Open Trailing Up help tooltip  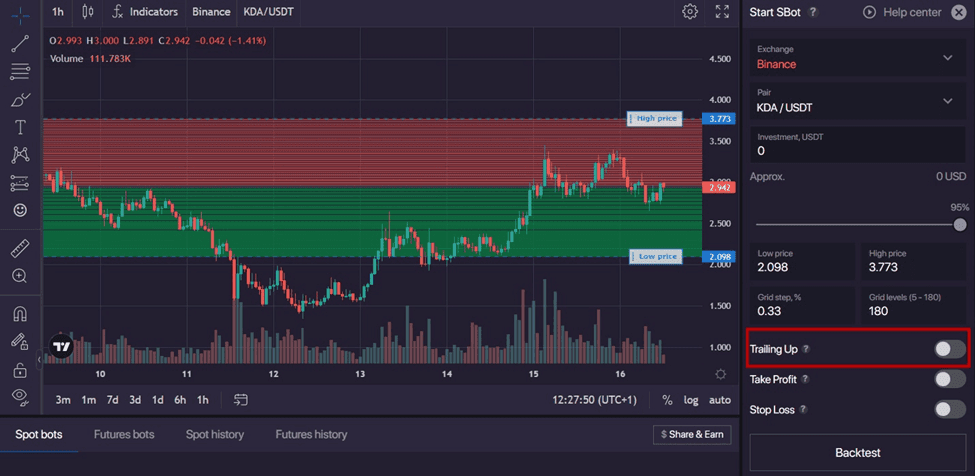pos(806,349)
